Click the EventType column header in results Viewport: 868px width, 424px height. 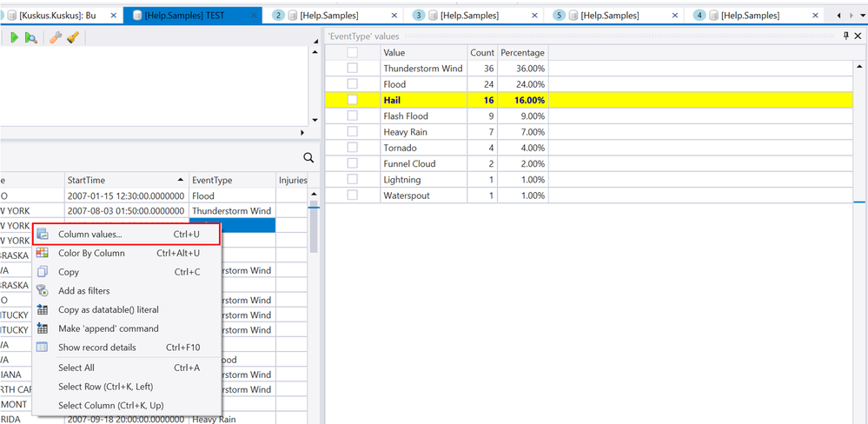point(232,180)
